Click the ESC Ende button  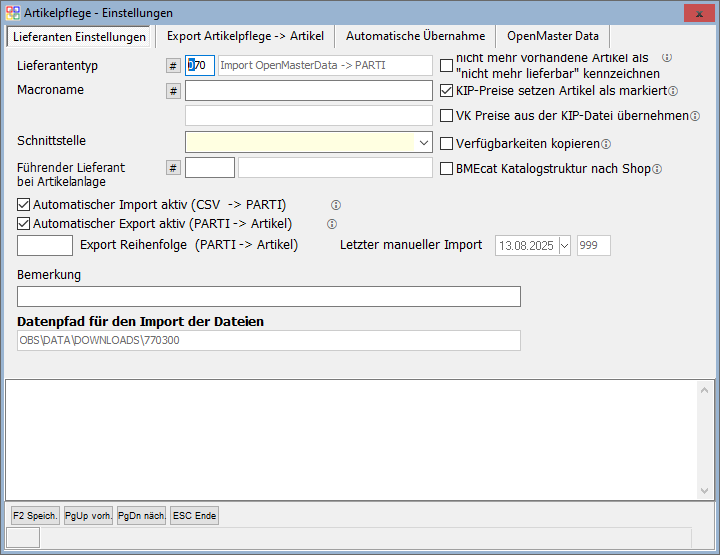click(x=194, y=516)
